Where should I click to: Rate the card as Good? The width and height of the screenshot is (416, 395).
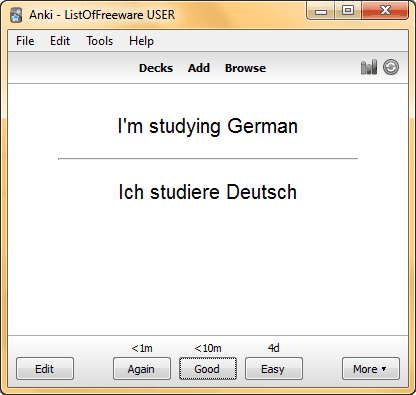pyautogui.click(x=208, y=369)
